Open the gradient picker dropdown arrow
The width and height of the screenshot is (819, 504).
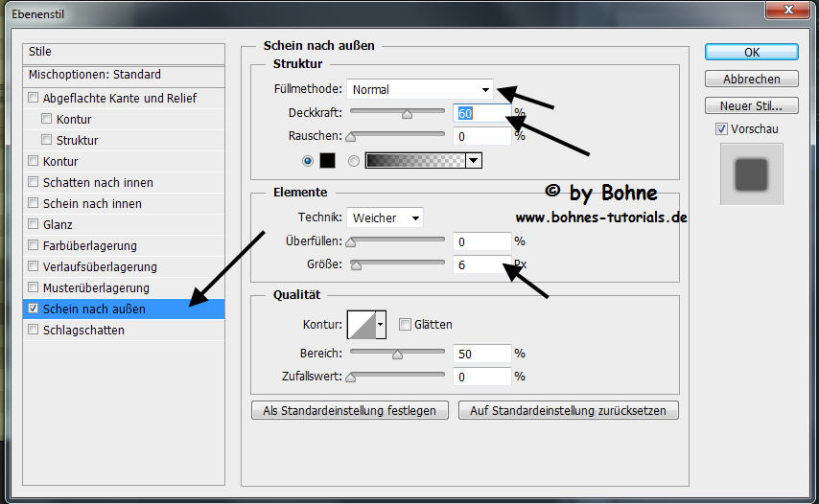(x=473, y=161)
